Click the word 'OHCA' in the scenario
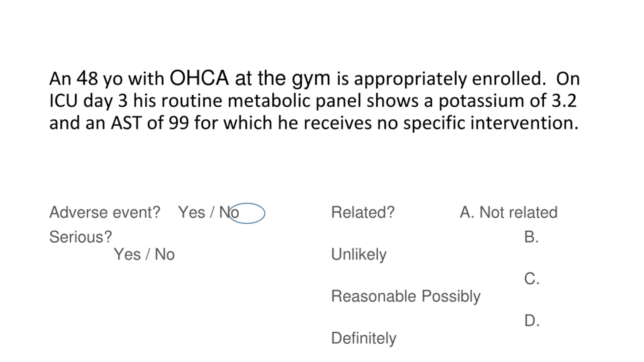 coord(199,78)
